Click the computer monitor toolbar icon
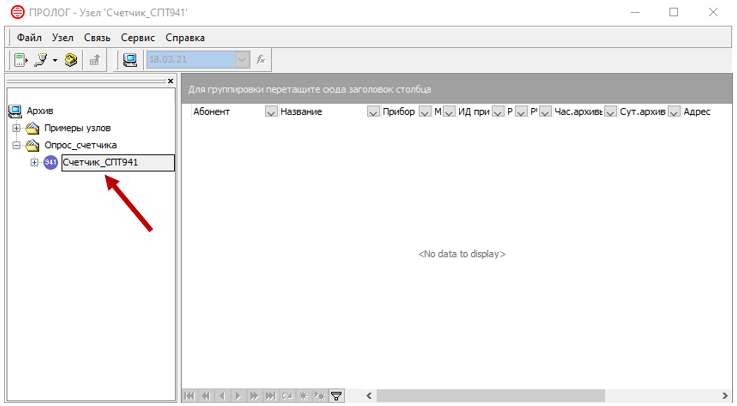 coord(130,60)
